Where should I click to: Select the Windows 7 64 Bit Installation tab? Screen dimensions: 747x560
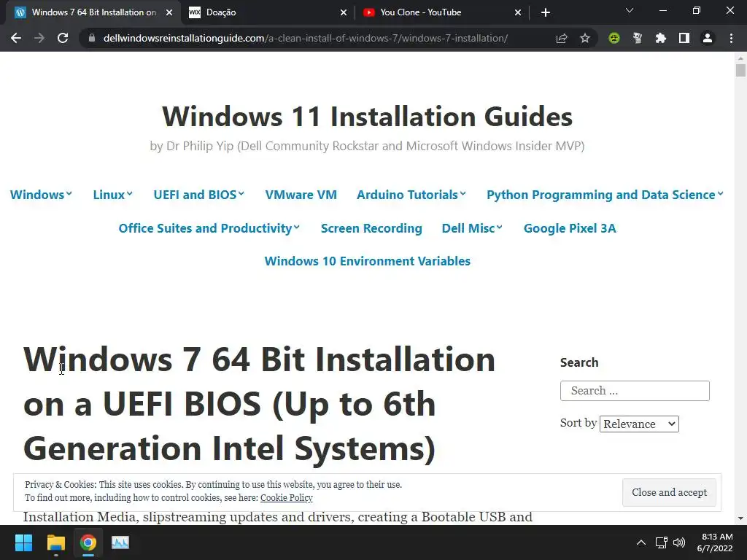point(93,12)
